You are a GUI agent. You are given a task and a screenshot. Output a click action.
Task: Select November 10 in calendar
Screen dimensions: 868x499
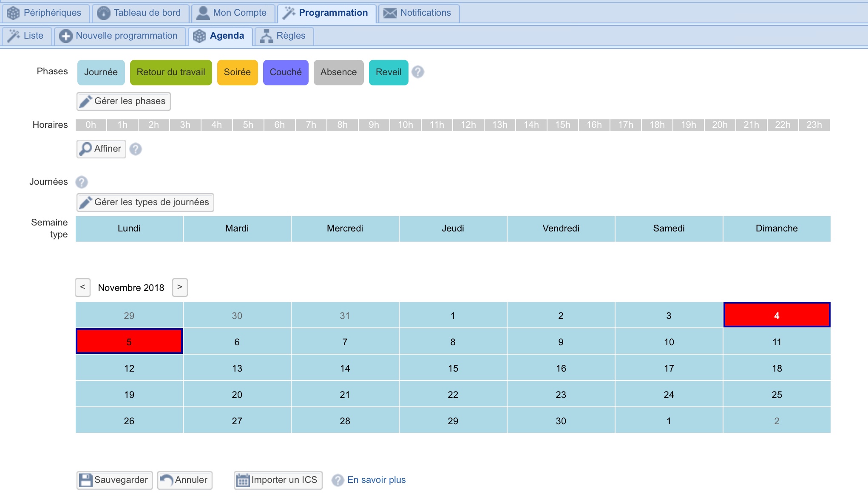click(669, 341)
